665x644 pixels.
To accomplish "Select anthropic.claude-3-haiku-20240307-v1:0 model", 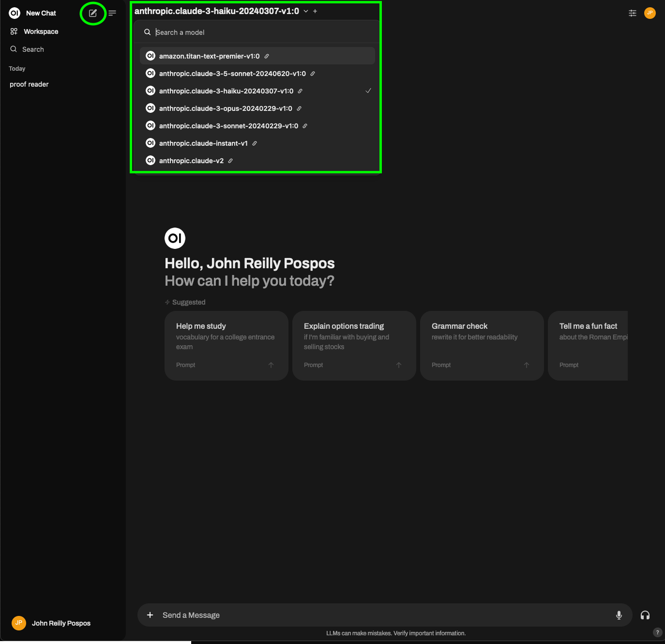I will (257, 91).
